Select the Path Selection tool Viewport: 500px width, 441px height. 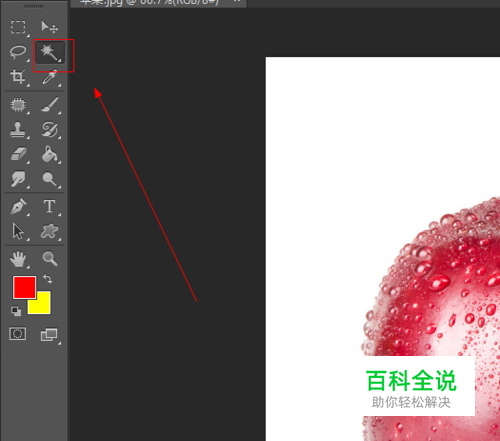pyautogui.click(x=18, y=231)
